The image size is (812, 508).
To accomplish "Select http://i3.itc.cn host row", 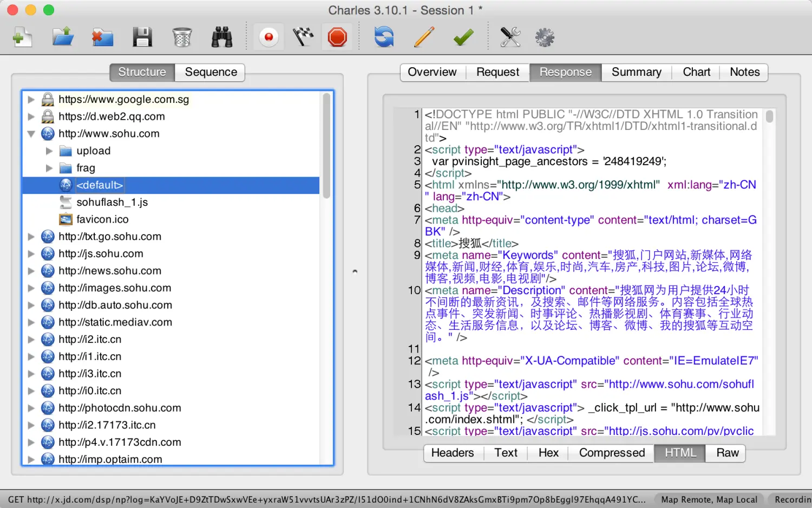I will pyautogui.click(x=171, y=374).
